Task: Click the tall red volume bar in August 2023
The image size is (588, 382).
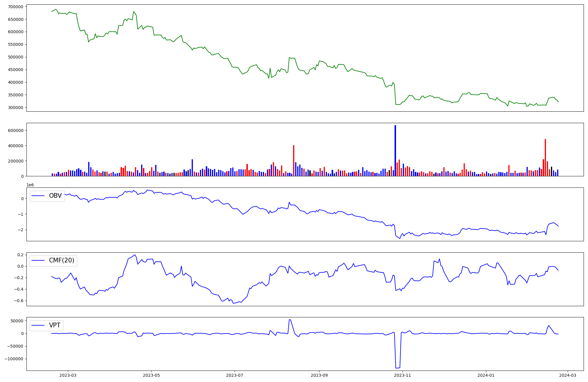Action: (293, 160)
